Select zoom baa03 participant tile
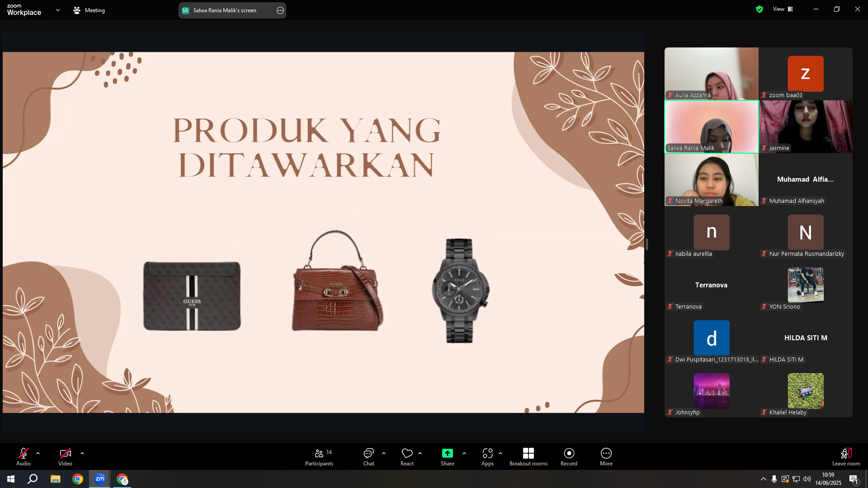 [x=806, y=74]
